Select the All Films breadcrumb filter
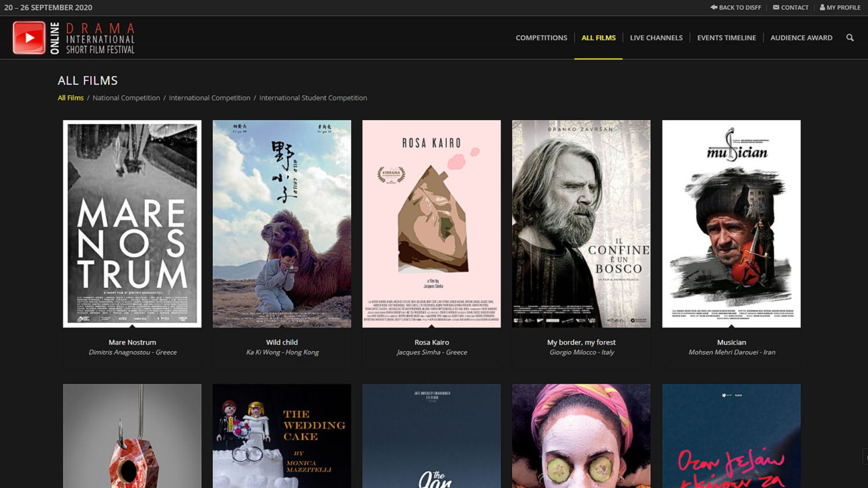 click(x=71, y=98)
